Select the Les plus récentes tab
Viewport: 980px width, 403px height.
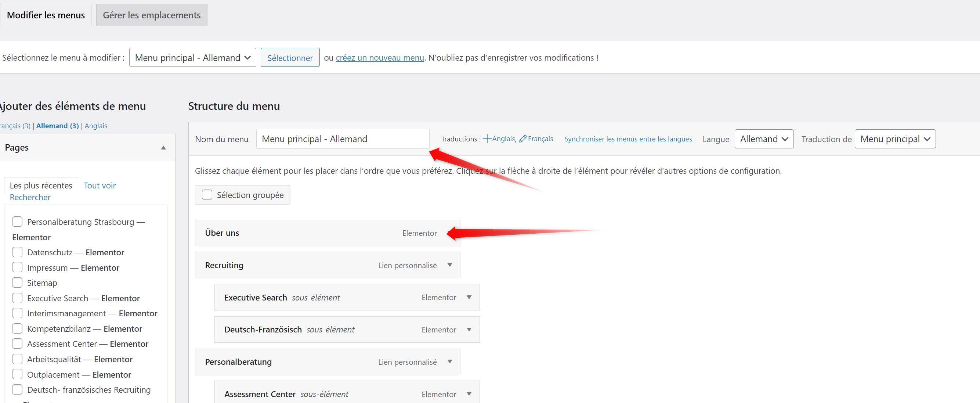pyautogui.click(x=41, y=185)
